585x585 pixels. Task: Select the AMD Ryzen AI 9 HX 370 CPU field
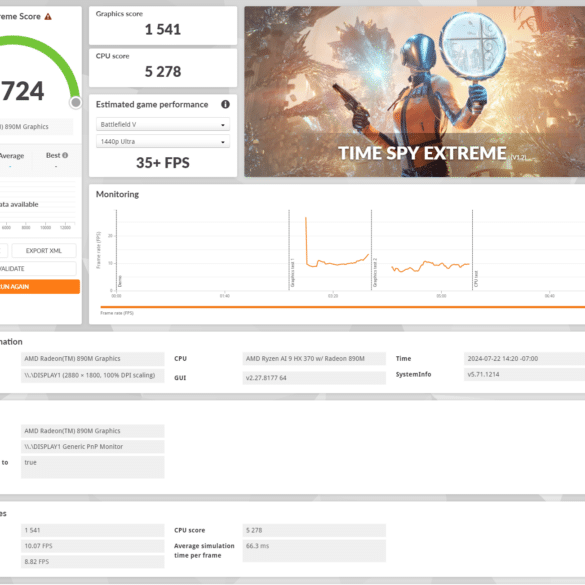point(314,359)
